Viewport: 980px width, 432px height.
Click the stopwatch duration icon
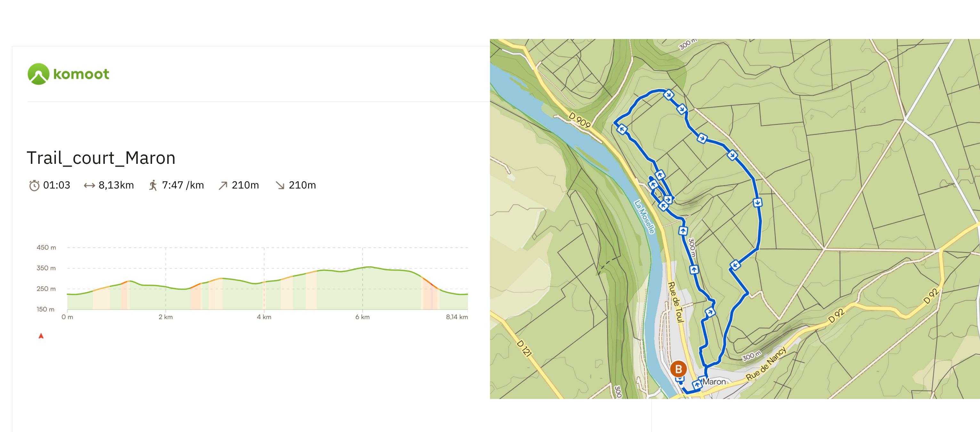[x=34, y=185]
